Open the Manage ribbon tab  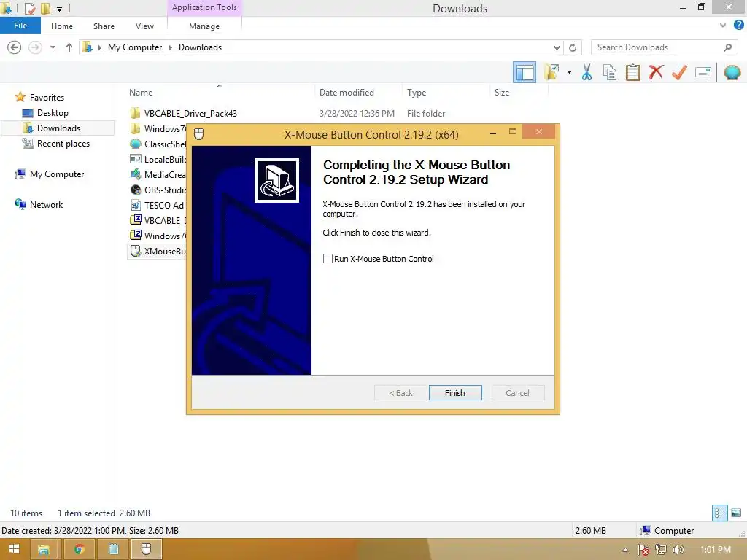pyautogui.click(x=204, y=26)
